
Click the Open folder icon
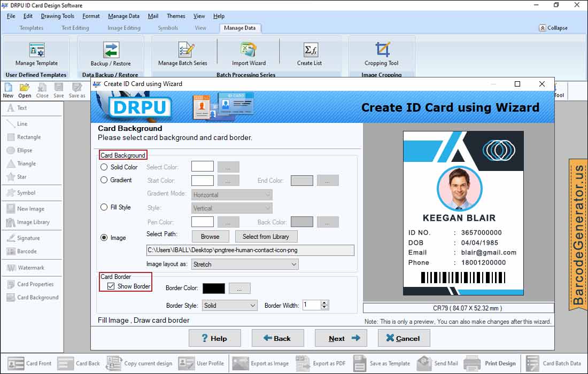pyautogui.click(x=25, y=90)
